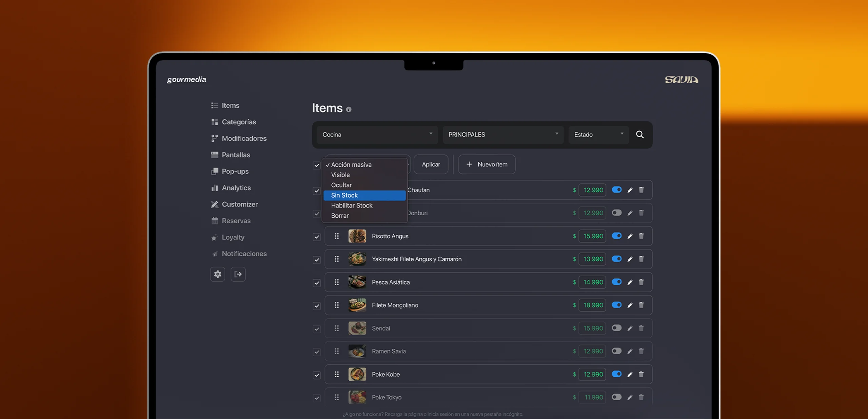868x419 pixels.
Task: Toggle the select-all checkbox
Action: [317, 165]
